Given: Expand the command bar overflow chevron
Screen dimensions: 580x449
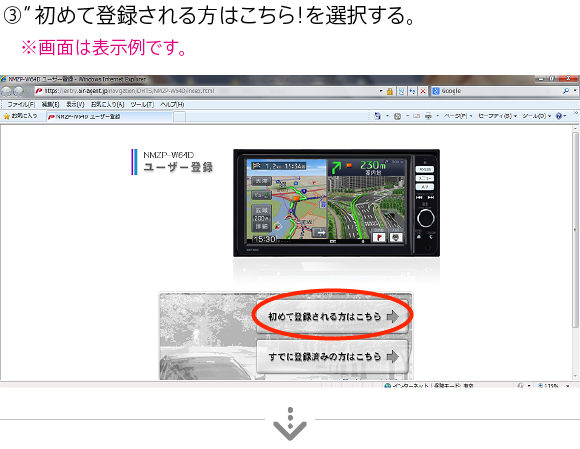Looking at the screenshot, I should point(576,114).
